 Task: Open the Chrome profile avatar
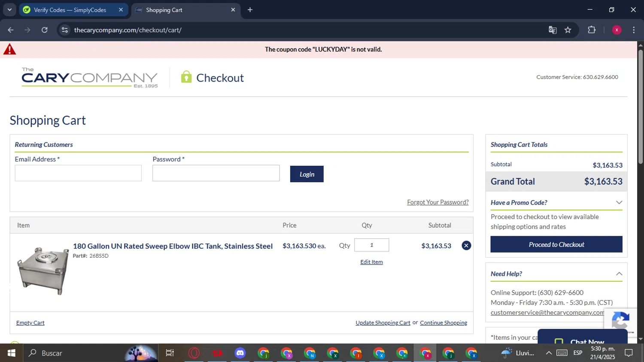[617, 30]
